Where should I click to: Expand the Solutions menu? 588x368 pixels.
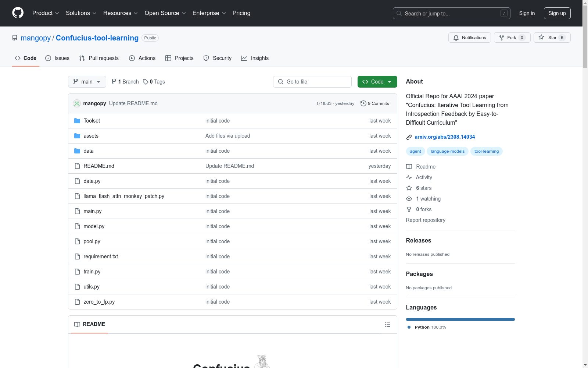pos(81,13)
